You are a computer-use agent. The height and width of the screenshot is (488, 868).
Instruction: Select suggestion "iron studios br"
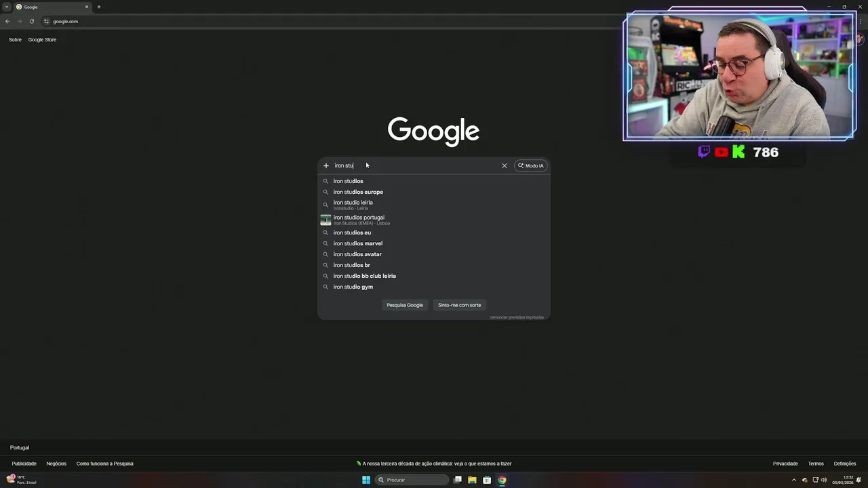click(x=433, y=265)
